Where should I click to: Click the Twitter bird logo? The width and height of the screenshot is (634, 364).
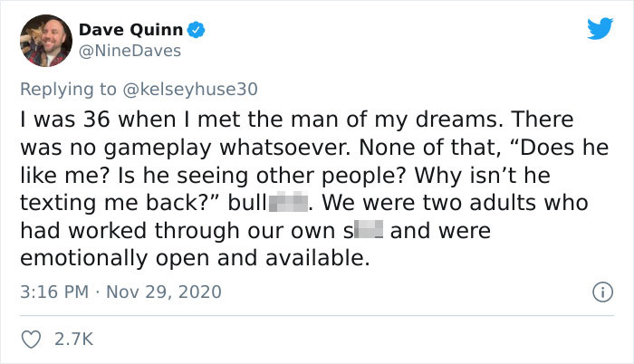[x=599, y=29]
